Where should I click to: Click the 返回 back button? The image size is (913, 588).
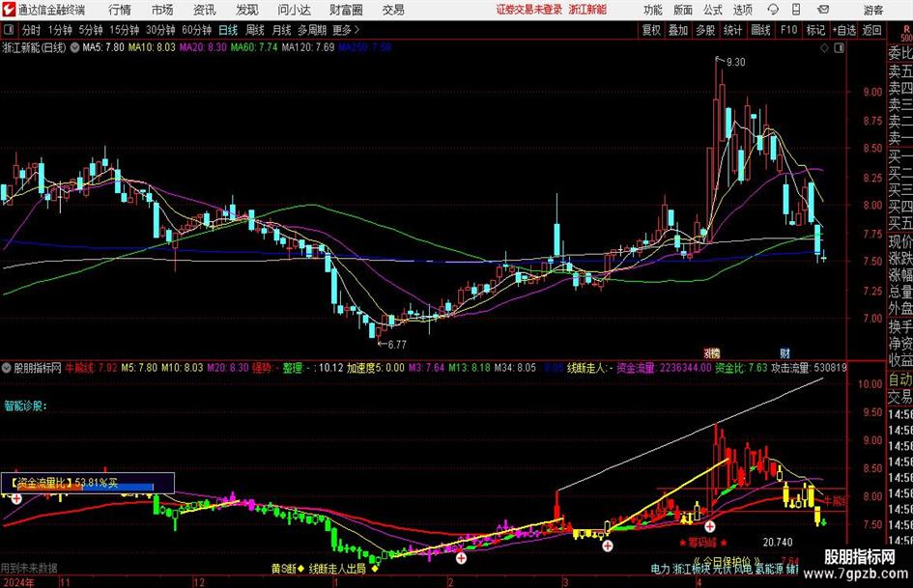pos(871,30)
